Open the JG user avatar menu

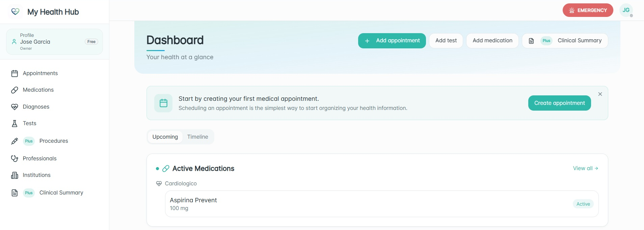[626, 10]
